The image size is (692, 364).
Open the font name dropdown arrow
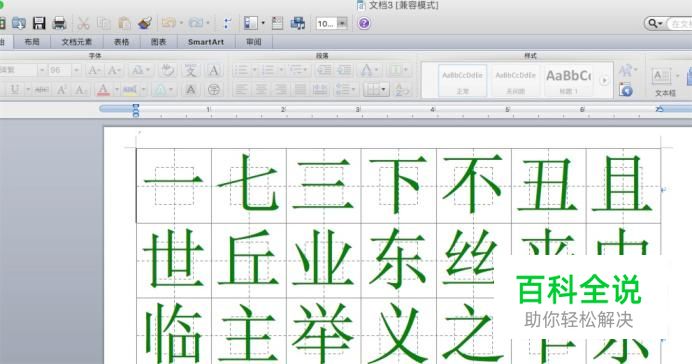click(x=41, y=70)
